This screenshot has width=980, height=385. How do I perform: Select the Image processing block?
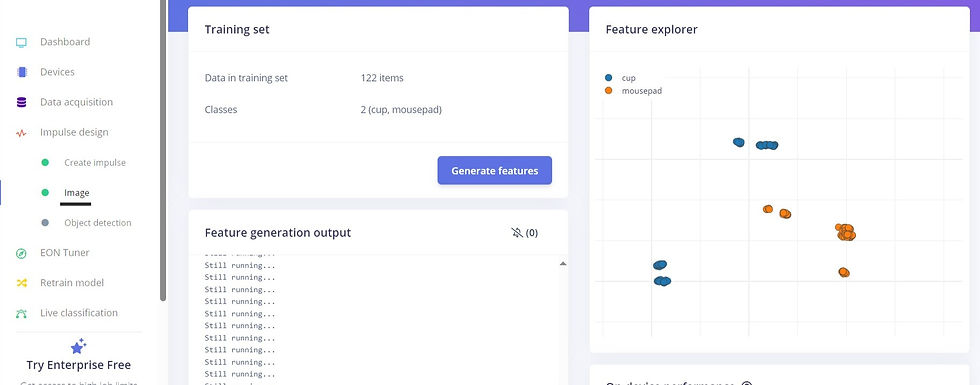point(77,192)
